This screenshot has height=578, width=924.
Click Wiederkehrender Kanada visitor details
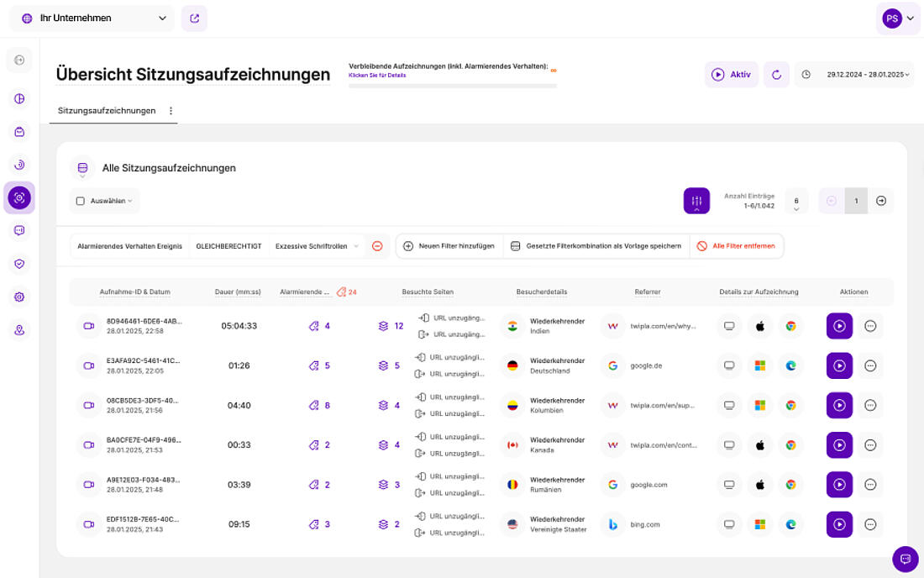[557, 445]
